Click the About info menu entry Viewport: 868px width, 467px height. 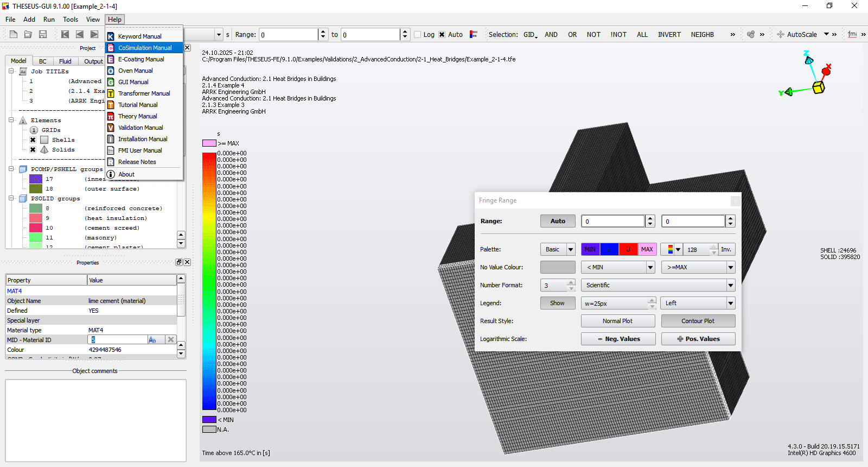pyautogui.click(x=126, y=174)
